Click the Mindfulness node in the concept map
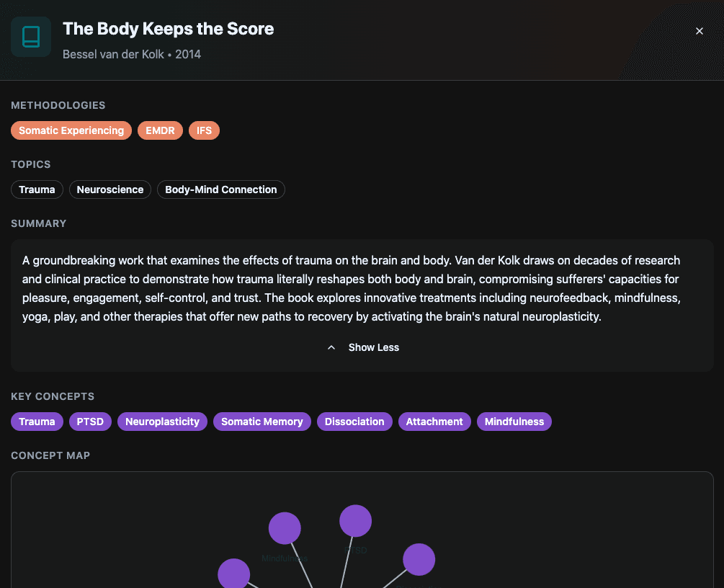 click(x=285, y=527)
